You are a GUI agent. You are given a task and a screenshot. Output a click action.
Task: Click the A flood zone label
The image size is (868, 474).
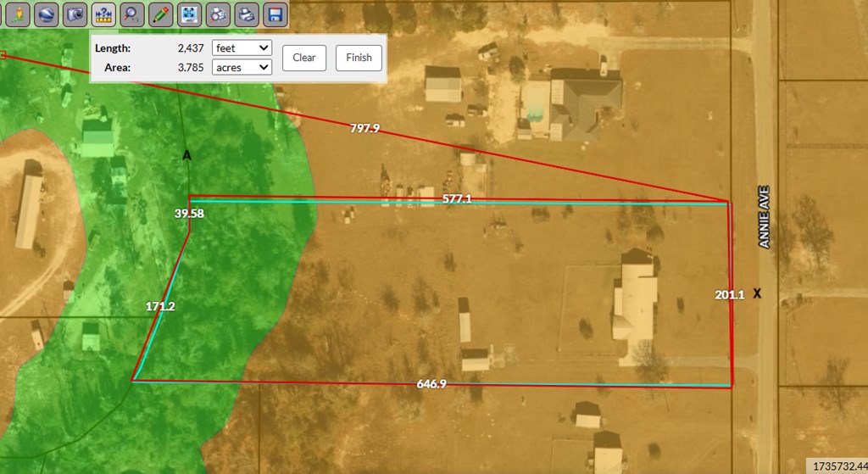click(187, 155)
